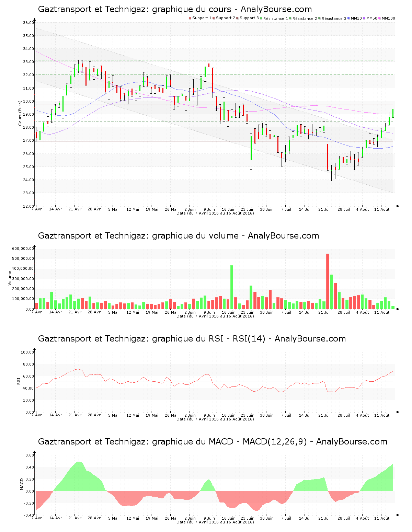The image size is (412, 532).
Task: Click the 0.60 value on the MACD axis
Action: point(30,455)
